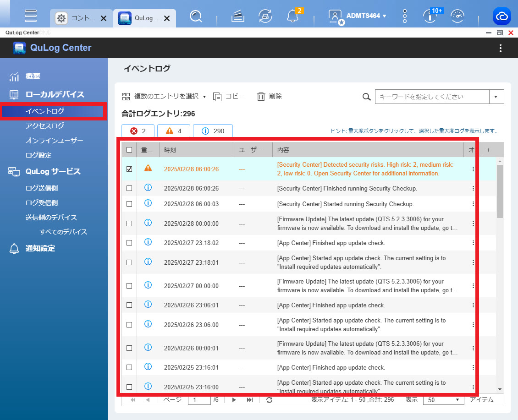Open event notifications bell with badge 2
The width and height of the screenshot is (518, 420).
point(293,16)
